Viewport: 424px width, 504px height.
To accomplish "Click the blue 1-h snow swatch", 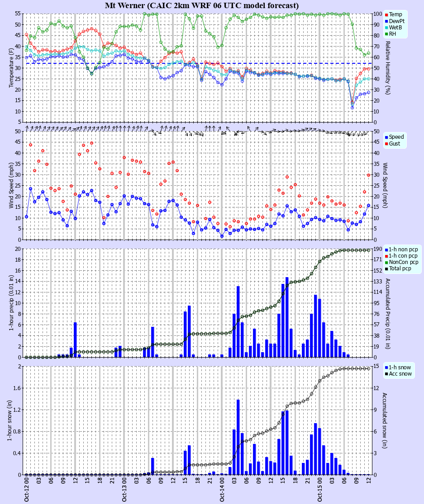I will pos(386,367).
